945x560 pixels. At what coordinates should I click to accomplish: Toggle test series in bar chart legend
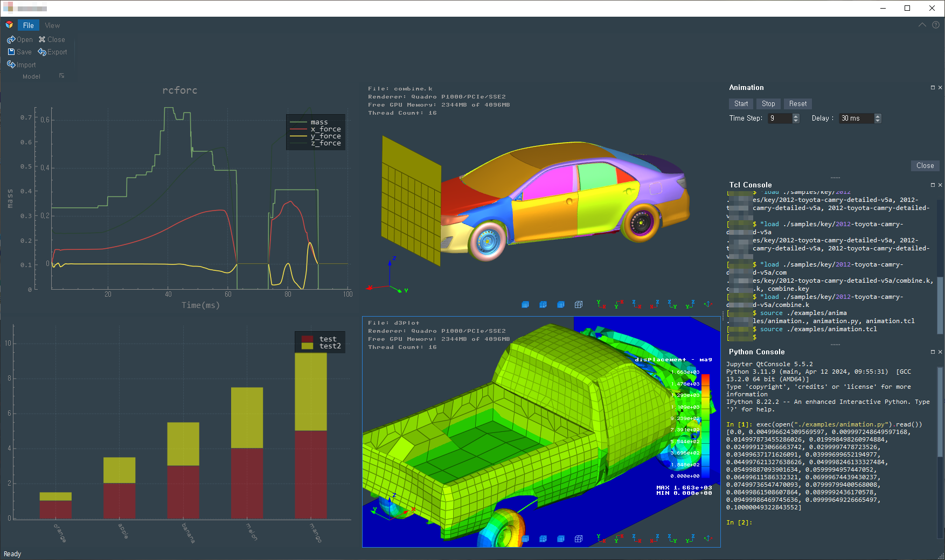pyautogui.click(x=319, y=339)
